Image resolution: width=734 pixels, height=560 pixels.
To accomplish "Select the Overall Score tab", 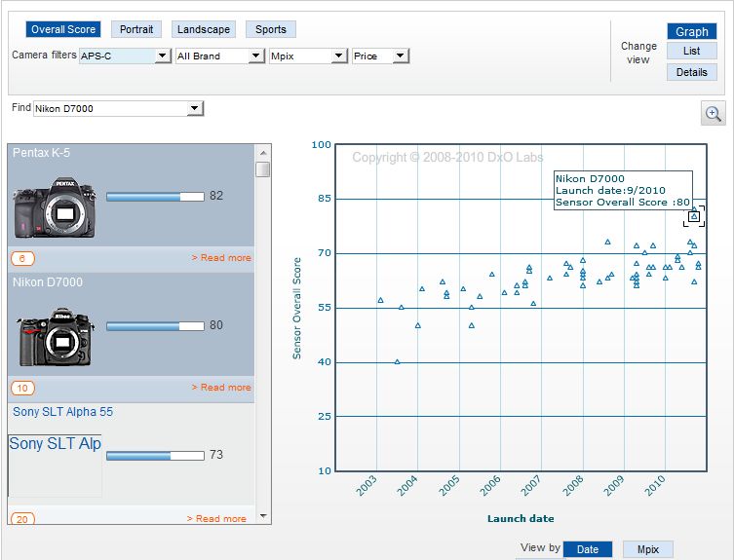I will tap(63, 29).
